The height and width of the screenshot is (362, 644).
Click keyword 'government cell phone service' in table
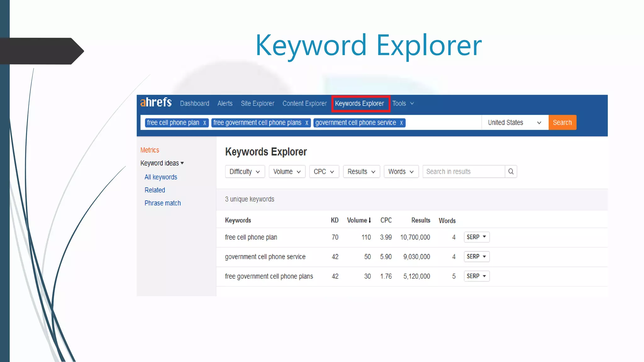(265, 257)
